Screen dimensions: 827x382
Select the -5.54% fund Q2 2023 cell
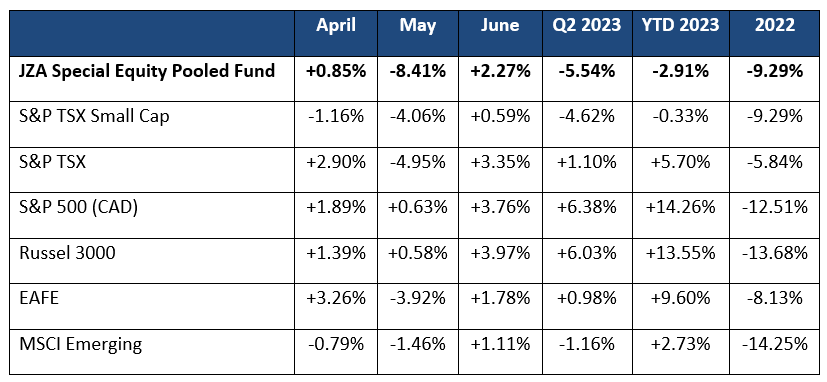(x=587, y=71)
